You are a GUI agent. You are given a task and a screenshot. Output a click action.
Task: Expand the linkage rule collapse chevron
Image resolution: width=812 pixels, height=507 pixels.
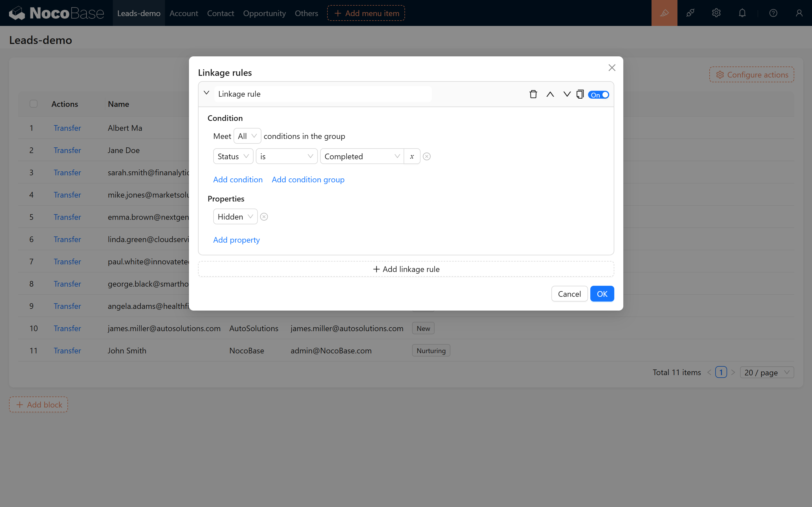click(206, 93)
